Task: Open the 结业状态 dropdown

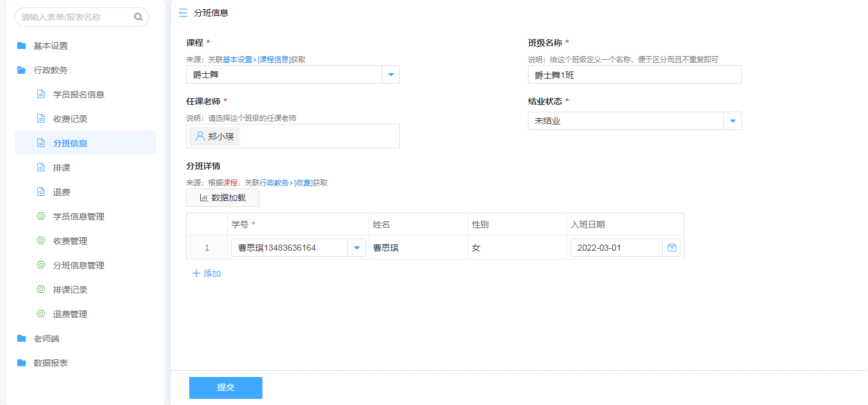Action: tap(732, 121)
